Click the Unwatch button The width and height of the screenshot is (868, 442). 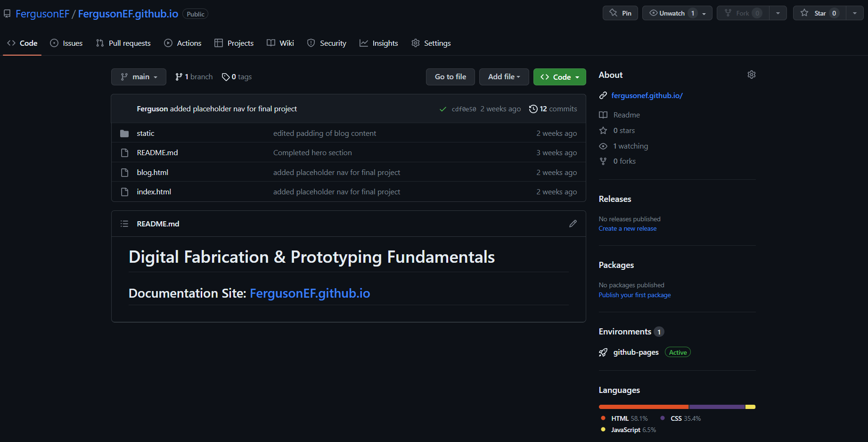(x=677, y=13)
